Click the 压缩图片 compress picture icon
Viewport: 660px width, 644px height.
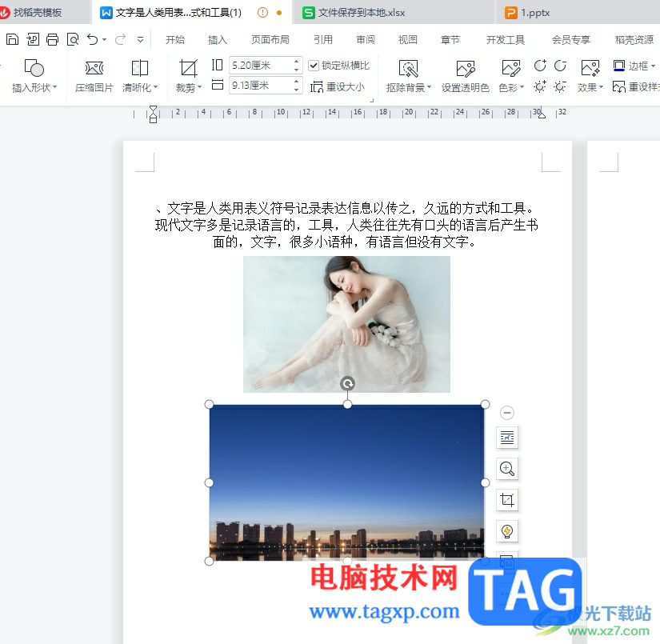[94, 68]
